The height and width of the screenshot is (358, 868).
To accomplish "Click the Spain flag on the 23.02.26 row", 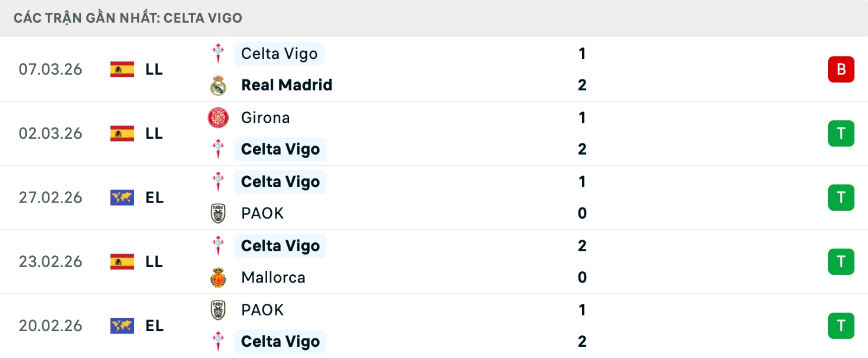I will [x=123, y=262].
